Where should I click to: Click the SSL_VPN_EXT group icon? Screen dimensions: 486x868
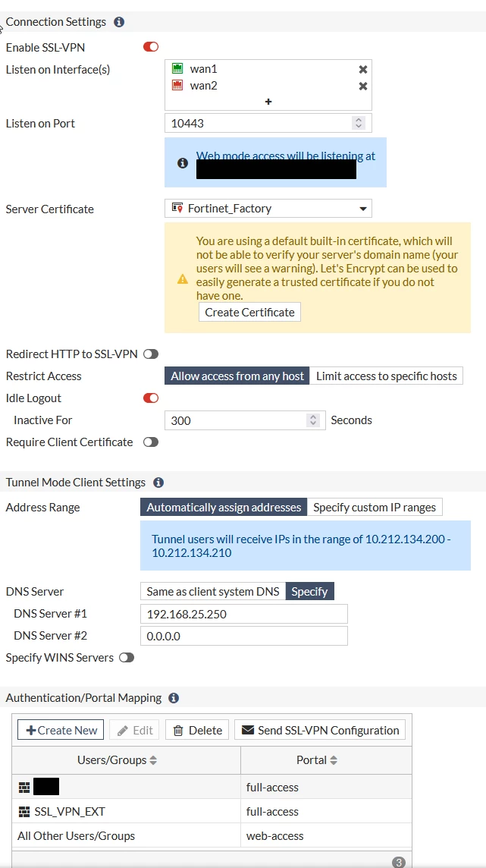pos(24,812)
